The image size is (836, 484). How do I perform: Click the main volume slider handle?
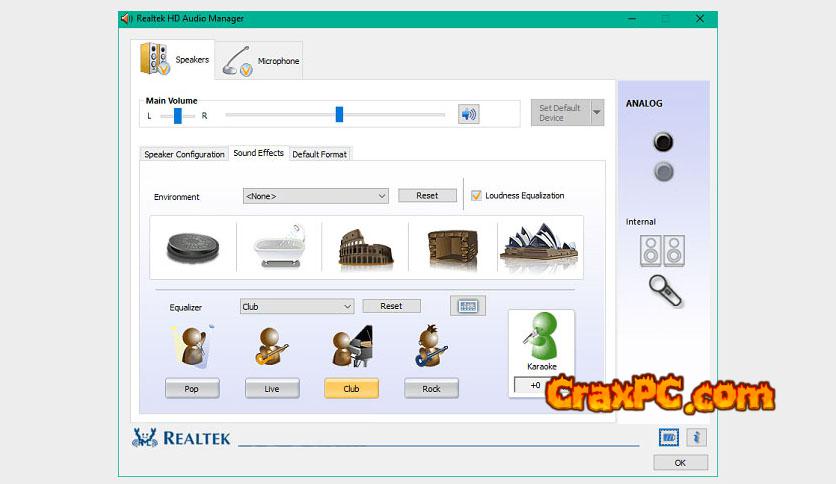339,114
